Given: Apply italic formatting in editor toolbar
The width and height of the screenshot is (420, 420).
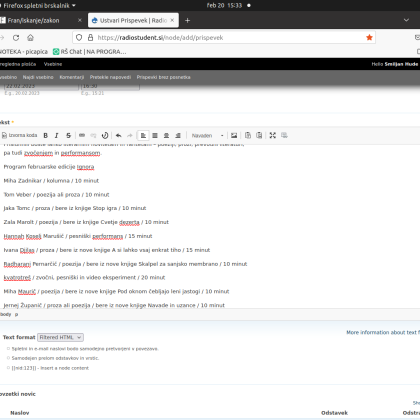Looking at the screenshot, I should coord(57,135).
